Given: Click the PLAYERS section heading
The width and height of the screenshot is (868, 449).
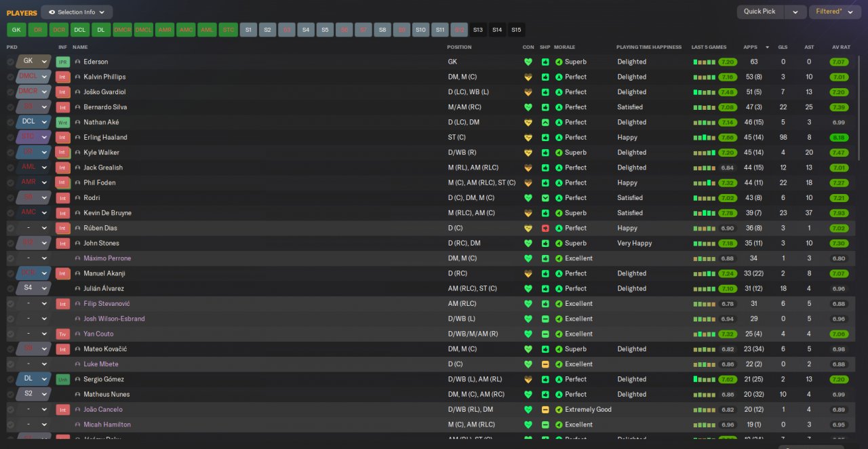Looking at the screenshot, I should click(22, 12).
